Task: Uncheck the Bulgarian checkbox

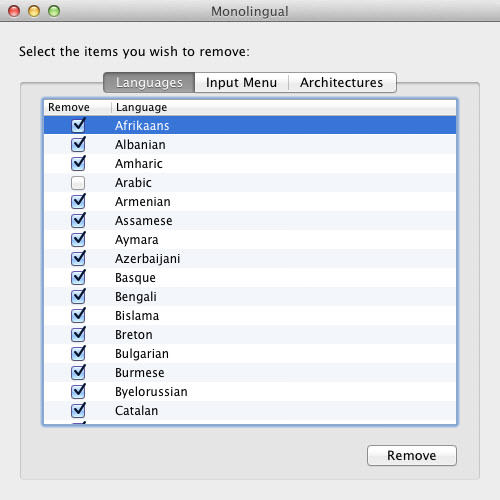Action: [x=78, y=354]
